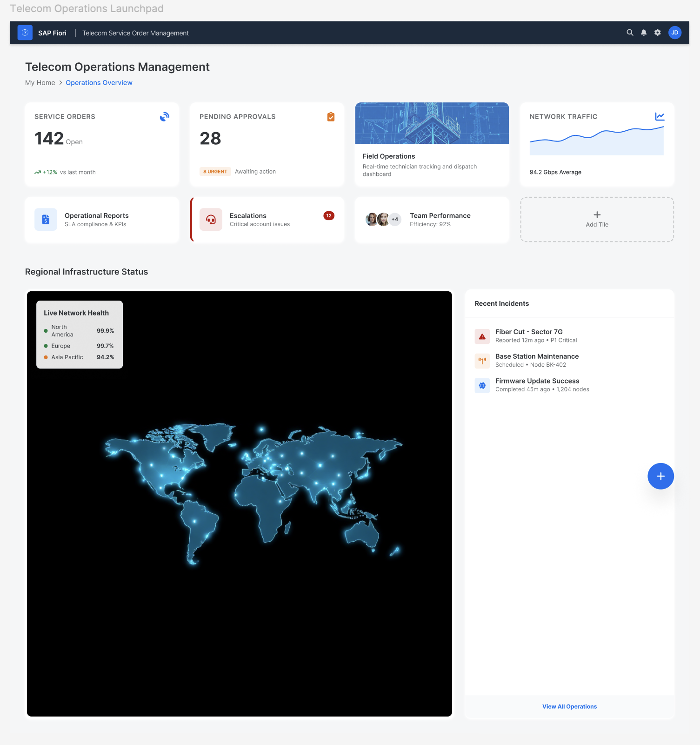700x745 pixels.
Task: Open View All Operations link
Action: pyautogui.click(x=569, y=706)
